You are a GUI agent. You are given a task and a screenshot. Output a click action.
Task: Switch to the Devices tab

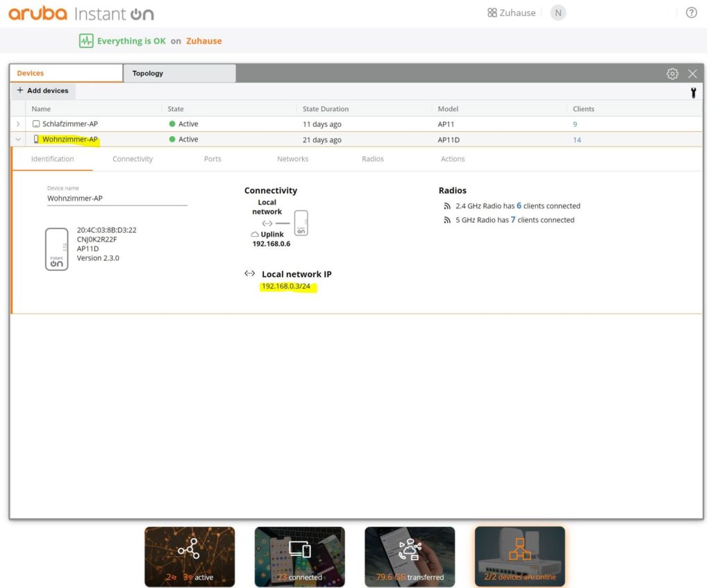point(66,73)
